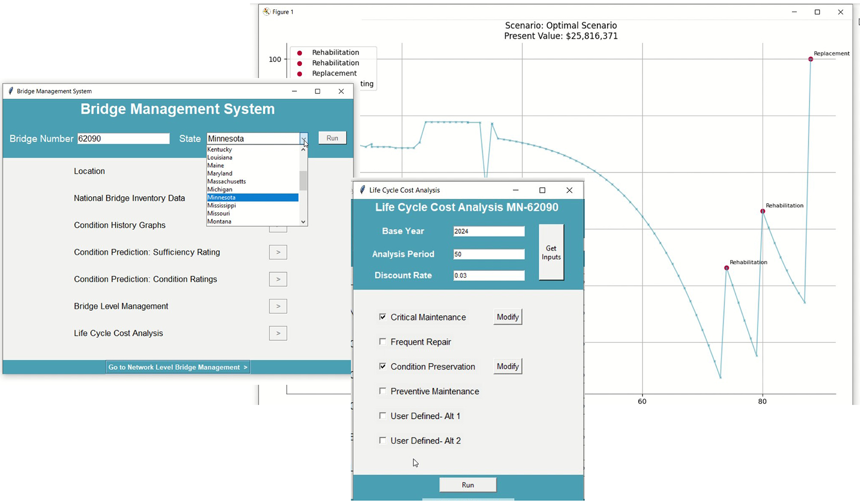Screen dimensions: 860x504
Task: Click Modify next to Critical Maintenance
Action: [508, 317]
